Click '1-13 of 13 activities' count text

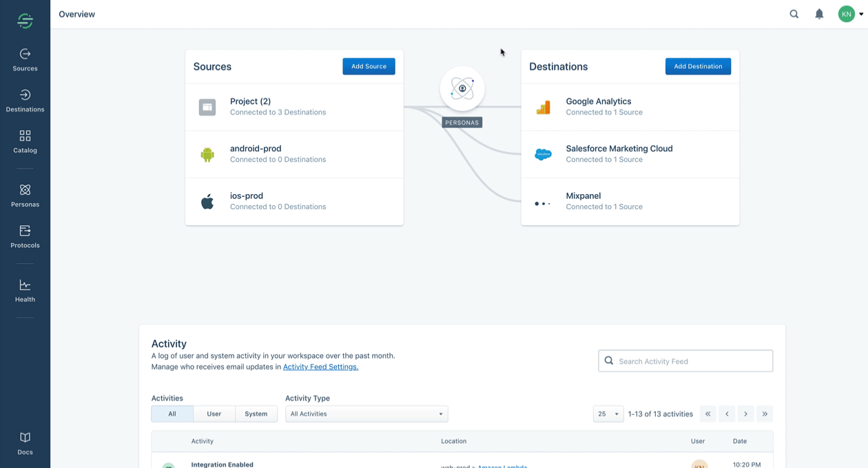[661, 414]
